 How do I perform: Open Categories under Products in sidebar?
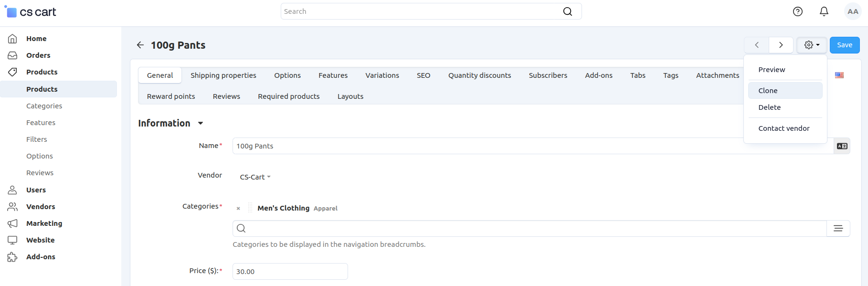pos(44,106)
